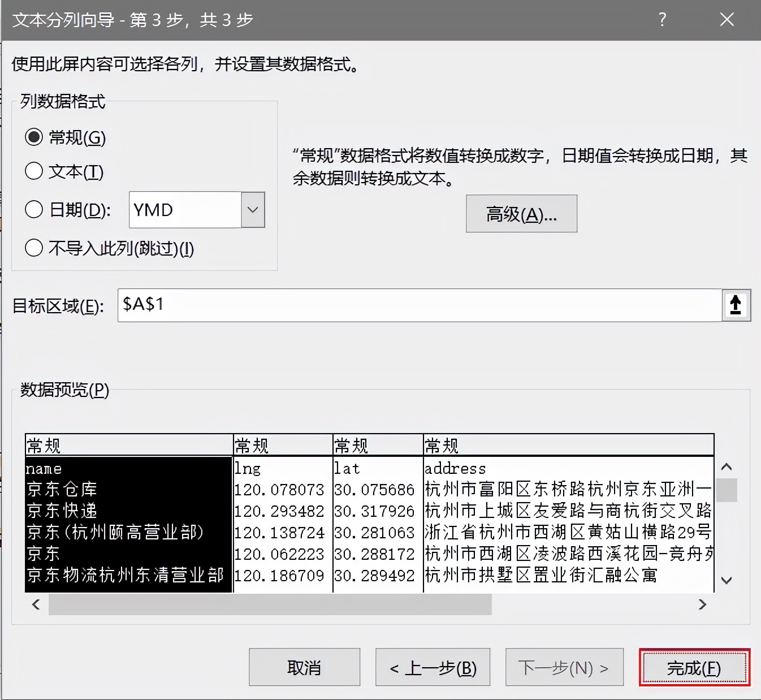Click the dialog collapse range selector icon
761x700 pixels.
coord(736,305)
